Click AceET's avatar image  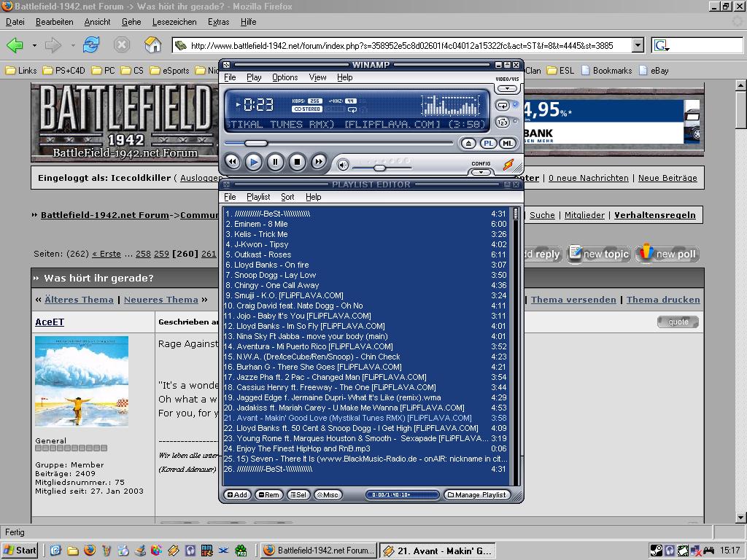pyautogui.click(x=82, y=381)
